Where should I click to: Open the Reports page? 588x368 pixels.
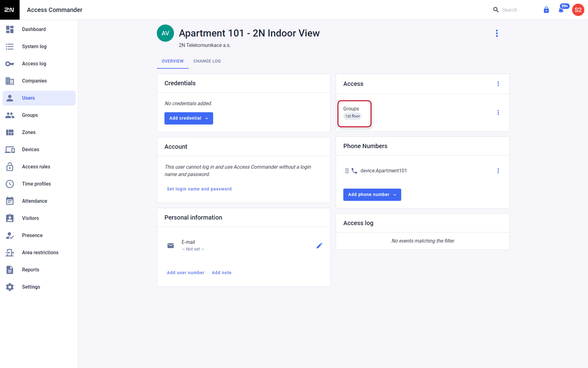click(x=39, y=270)
